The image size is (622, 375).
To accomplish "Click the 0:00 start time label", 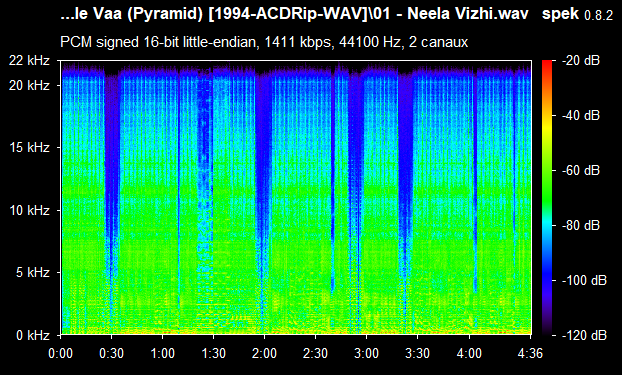I will click(x=61, y=353).
